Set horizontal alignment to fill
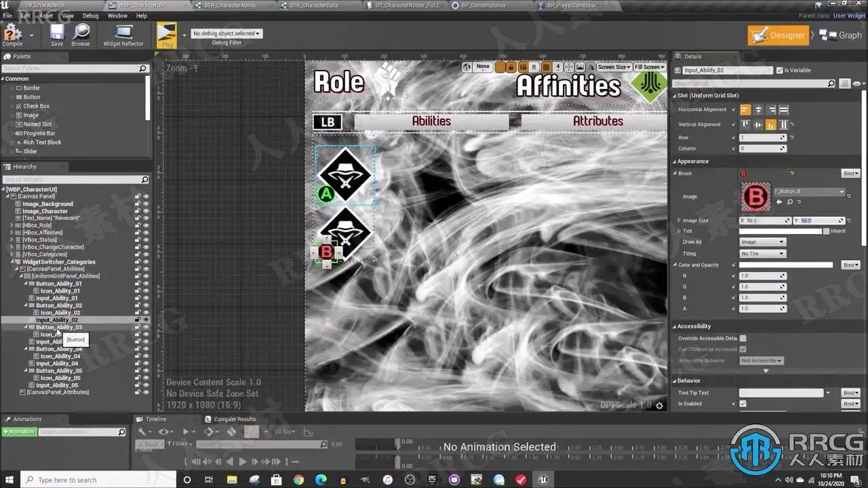868x488 pixels. pos(784,110)
